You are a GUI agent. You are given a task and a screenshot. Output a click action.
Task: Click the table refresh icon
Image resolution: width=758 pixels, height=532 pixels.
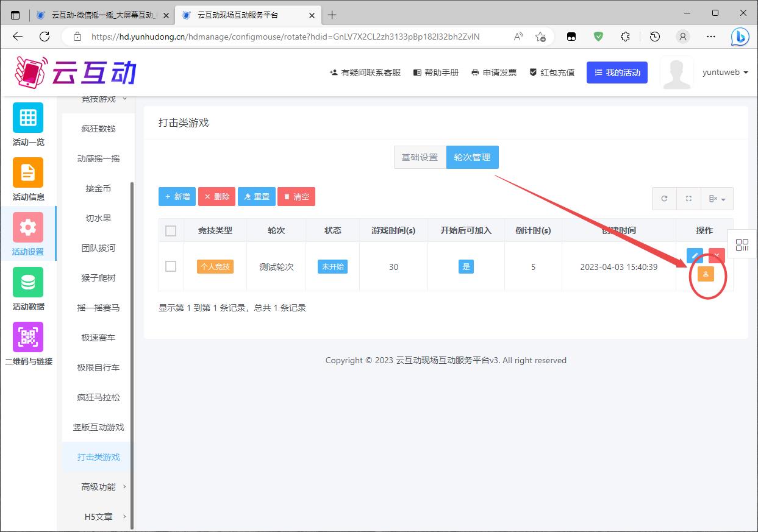[x=664, y=199]
